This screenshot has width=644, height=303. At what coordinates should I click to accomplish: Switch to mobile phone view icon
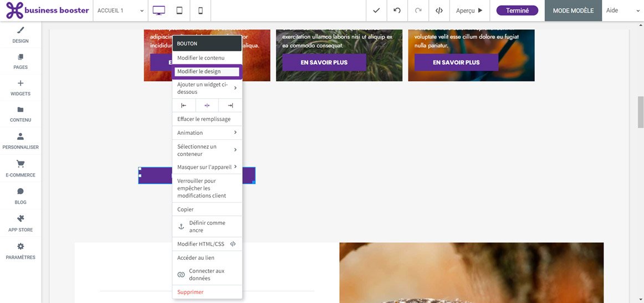(x=201, y=11)
